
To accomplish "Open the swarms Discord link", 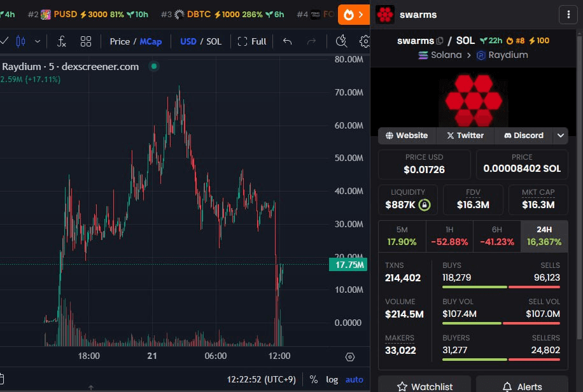I will click(x=524, y=136).
